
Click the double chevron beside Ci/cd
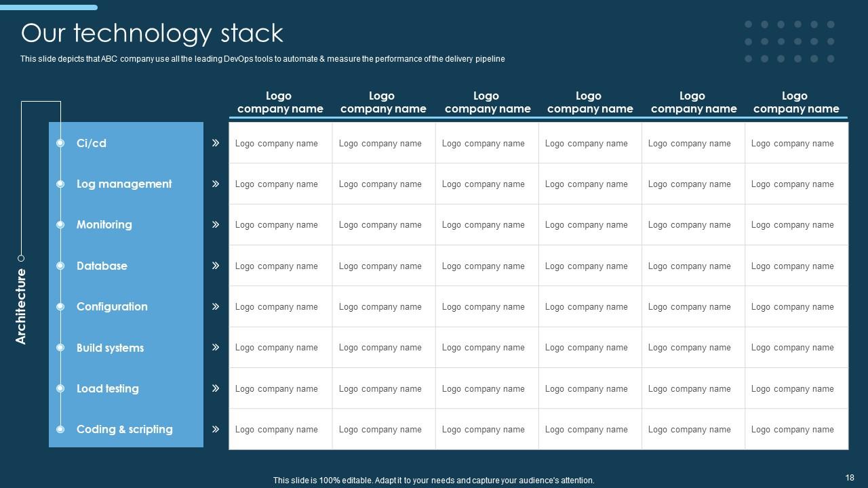(x=216, y=143)
